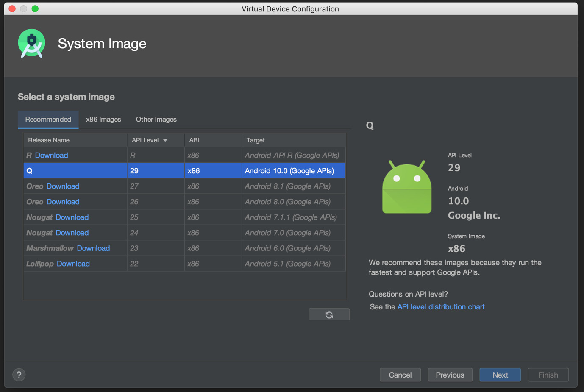584x392 pixels.
Task: Click API level 25 cell
Action: click(x=156, y=217)
